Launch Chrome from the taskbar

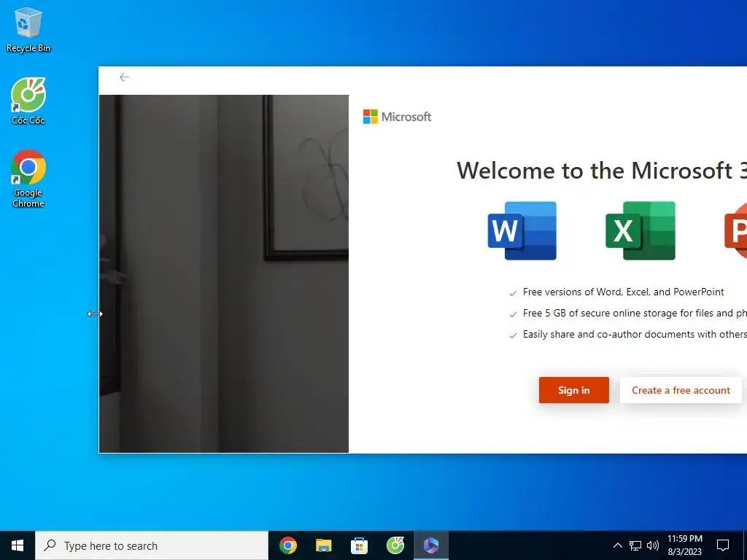(x=287, y=545)
